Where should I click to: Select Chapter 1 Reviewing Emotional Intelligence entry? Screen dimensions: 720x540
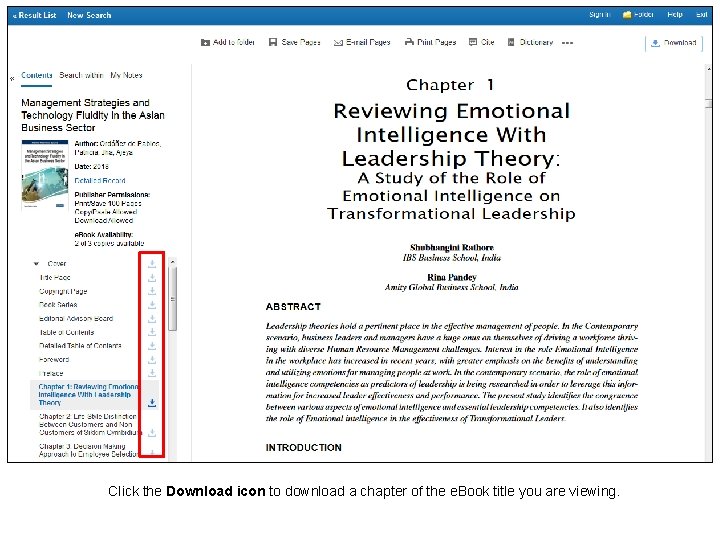(x=88, y=394)
